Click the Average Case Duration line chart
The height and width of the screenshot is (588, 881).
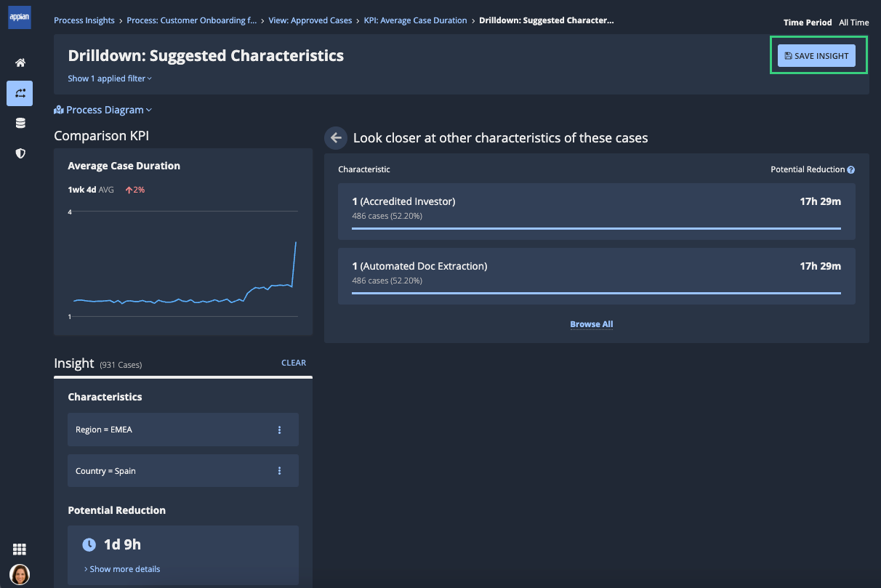[183, 265]
